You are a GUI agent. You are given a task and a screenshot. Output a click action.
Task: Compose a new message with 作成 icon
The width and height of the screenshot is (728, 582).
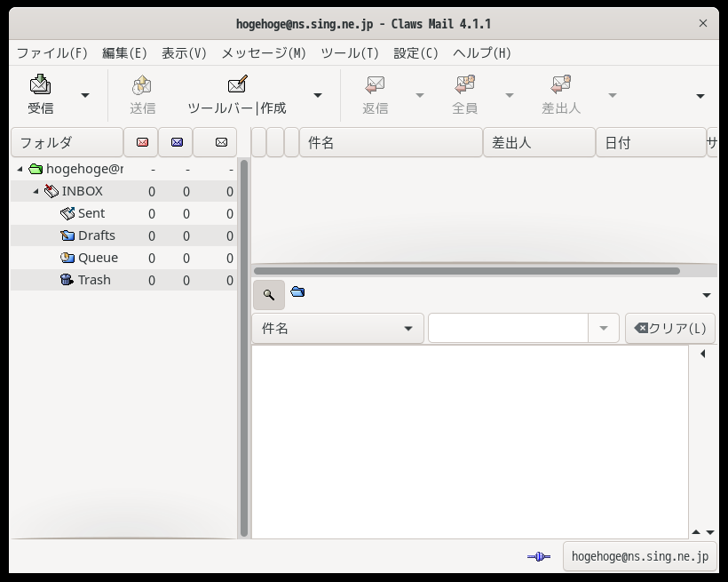(x=237, y=84)
